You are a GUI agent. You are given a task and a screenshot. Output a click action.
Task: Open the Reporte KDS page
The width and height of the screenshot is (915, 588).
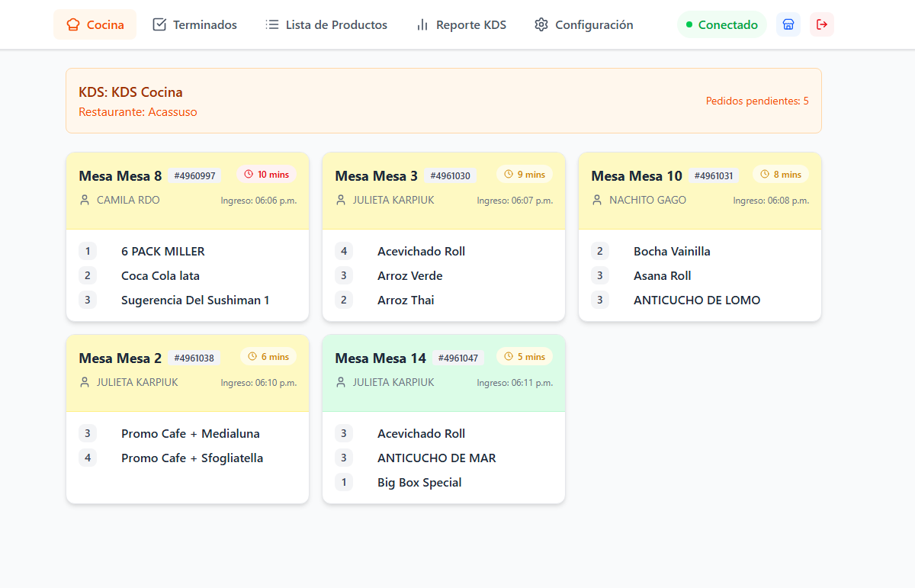point(461,24)
